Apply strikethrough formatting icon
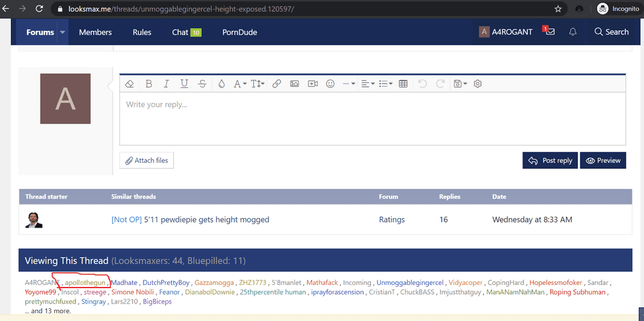The image size is (644, 321). tap(202, 84)
